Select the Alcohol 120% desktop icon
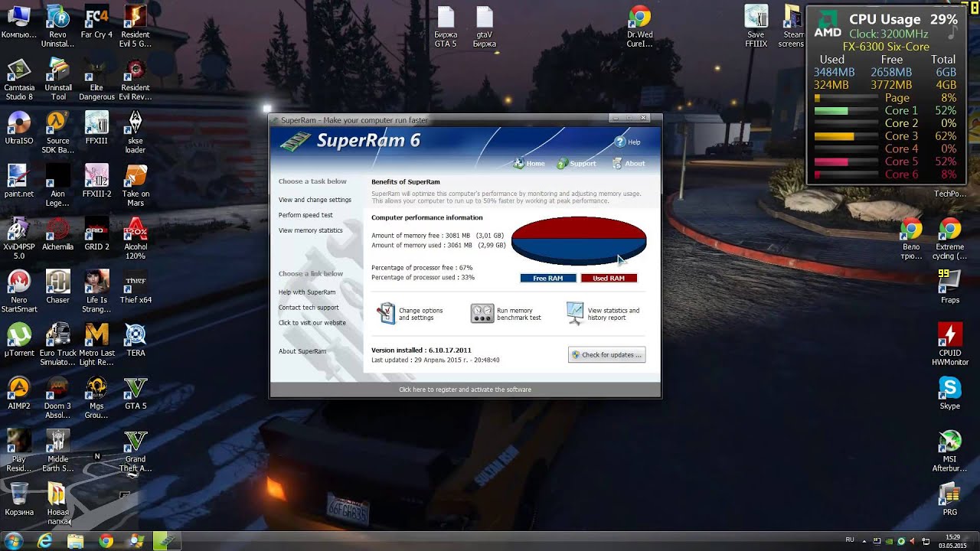980x551 pixels. click(x=136, y=238)
